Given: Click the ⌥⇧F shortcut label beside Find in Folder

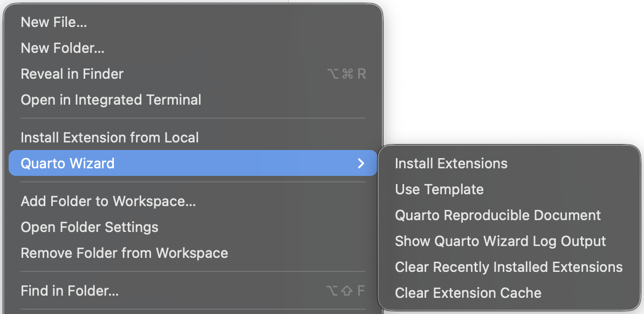Looking at the screenshot, I should (346, 290).
